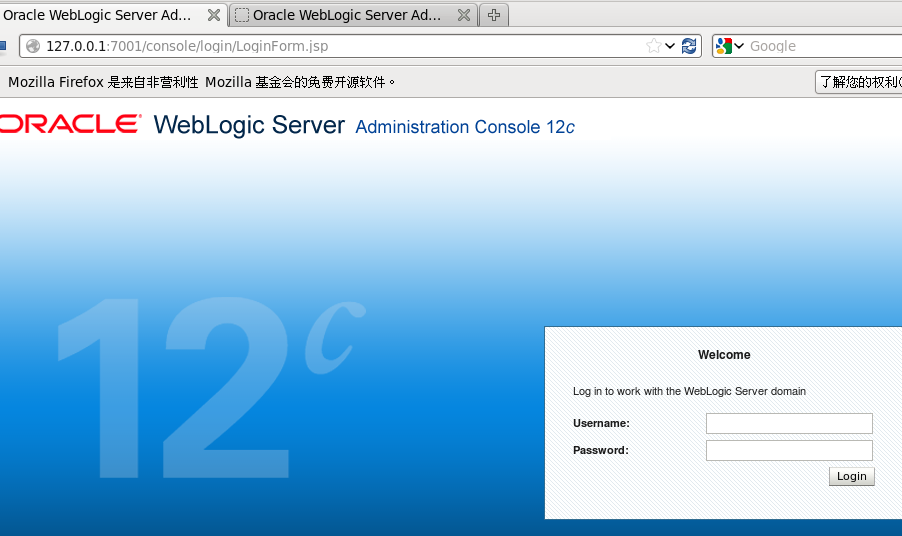Click the 了解您的权利 button on the notification bar
The width and height of the screenshot is (902, 536).
858,82
